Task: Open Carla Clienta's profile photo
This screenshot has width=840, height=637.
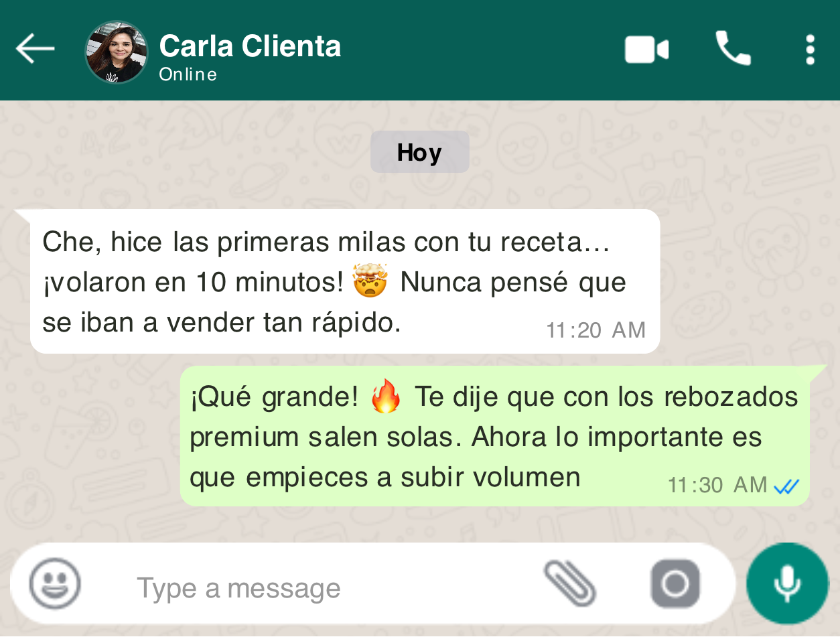Action: 117,52
